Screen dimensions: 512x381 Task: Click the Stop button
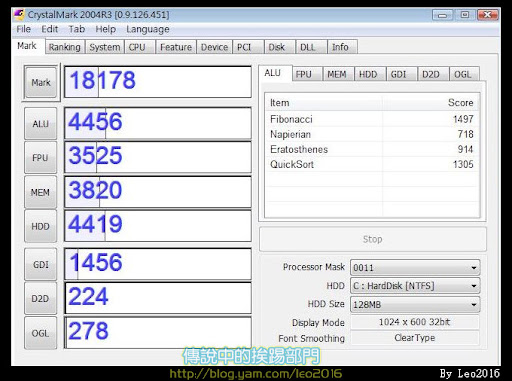(373, 239)
